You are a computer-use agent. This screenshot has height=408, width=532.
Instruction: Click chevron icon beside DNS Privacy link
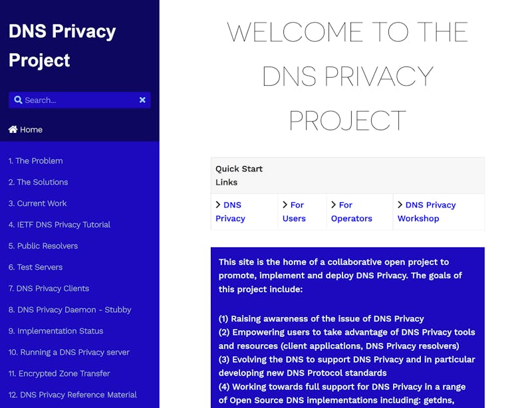click(x=218, y=205)
